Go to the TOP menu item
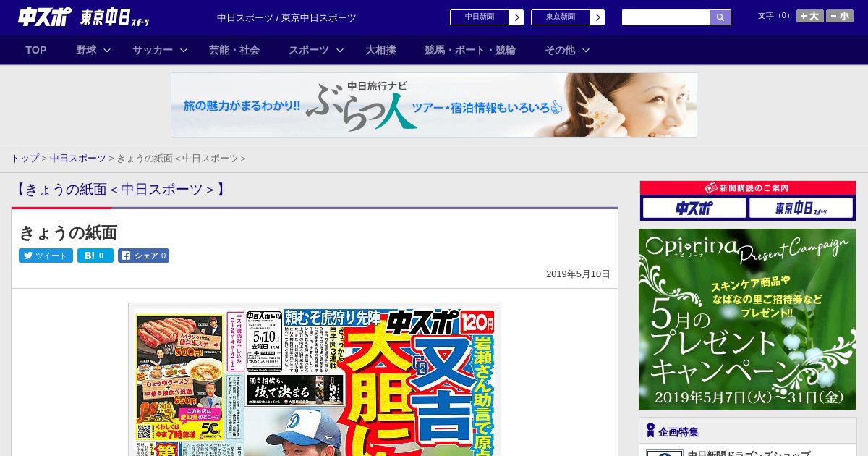 (x=36, y=50)
